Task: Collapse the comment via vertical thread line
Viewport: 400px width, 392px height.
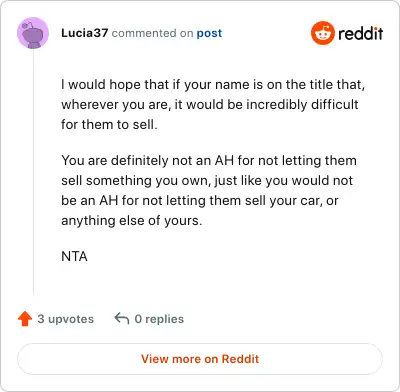Action: (x=33, y=172)
